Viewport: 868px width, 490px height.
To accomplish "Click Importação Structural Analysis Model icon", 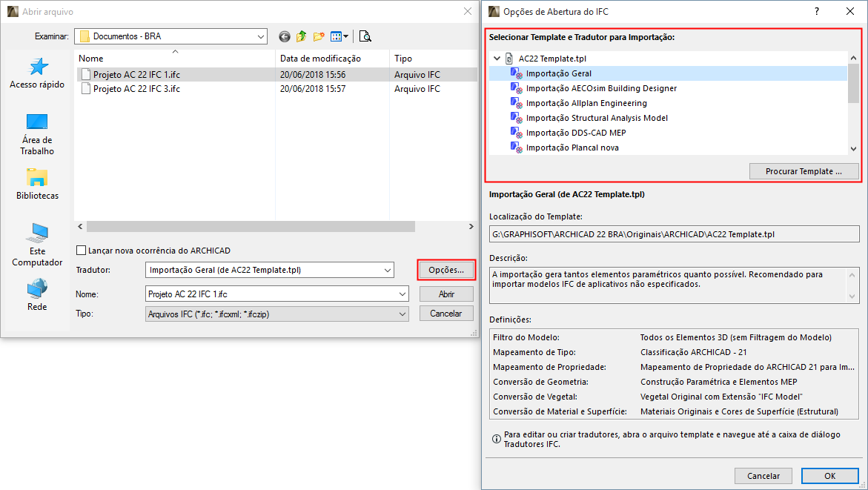I will coord(517,118).
